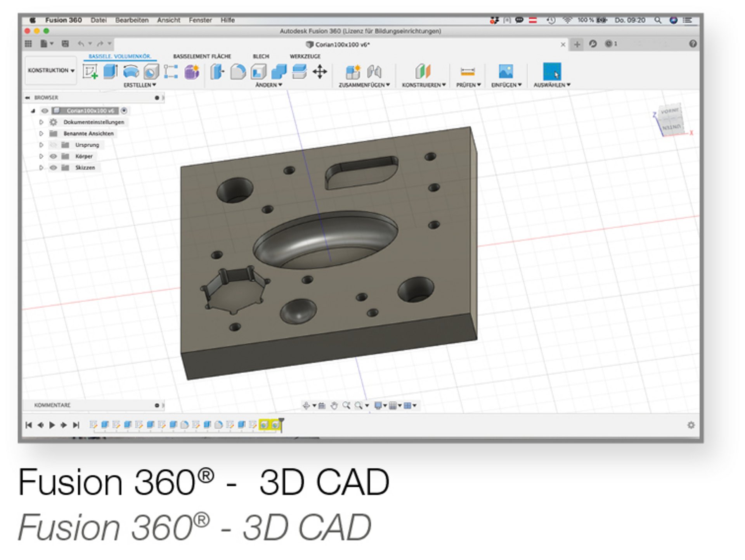Open the ZUSAMMENFÜGEN dropdown menu

pos(364,85)
